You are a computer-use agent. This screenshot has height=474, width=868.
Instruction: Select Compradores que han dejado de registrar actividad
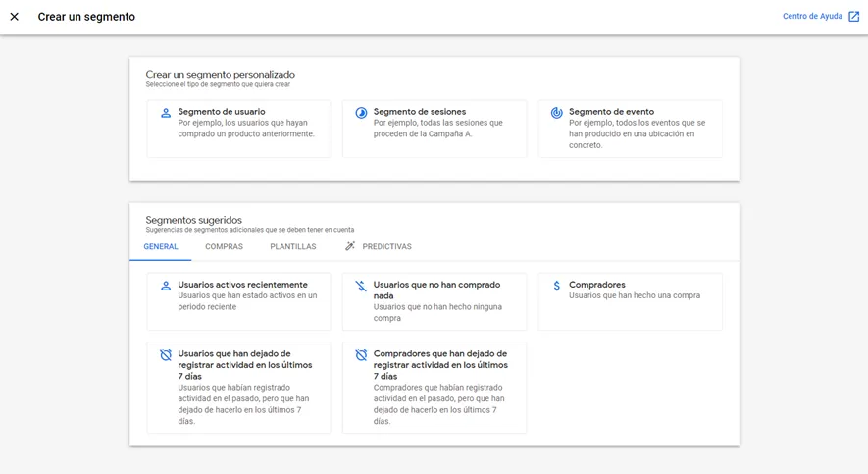434,388
